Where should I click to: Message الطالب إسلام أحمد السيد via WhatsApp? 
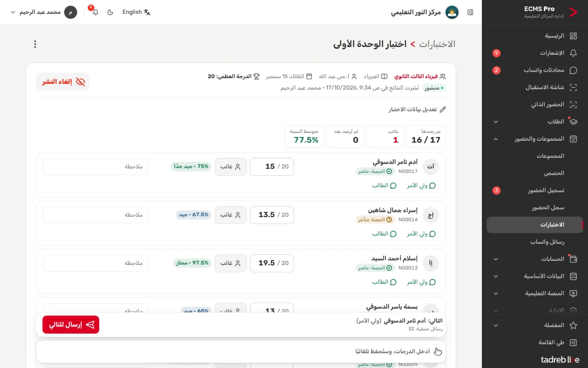pyautogui.click(x=384, y=282)
